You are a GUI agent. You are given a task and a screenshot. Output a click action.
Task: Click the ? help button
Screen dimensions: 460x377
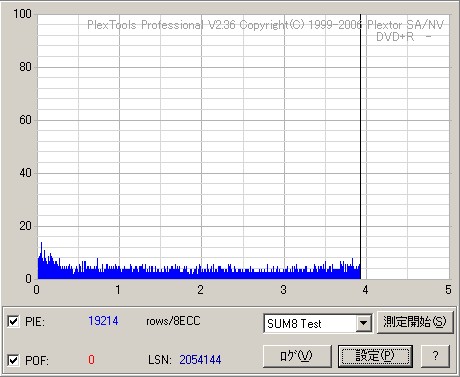435,356
